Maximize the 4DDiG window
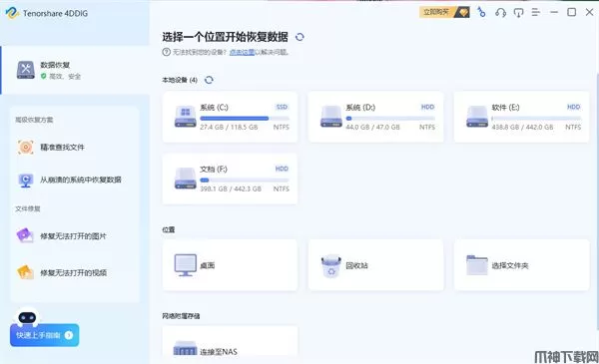This screenshot has height=364, width=599. point(572,13)
